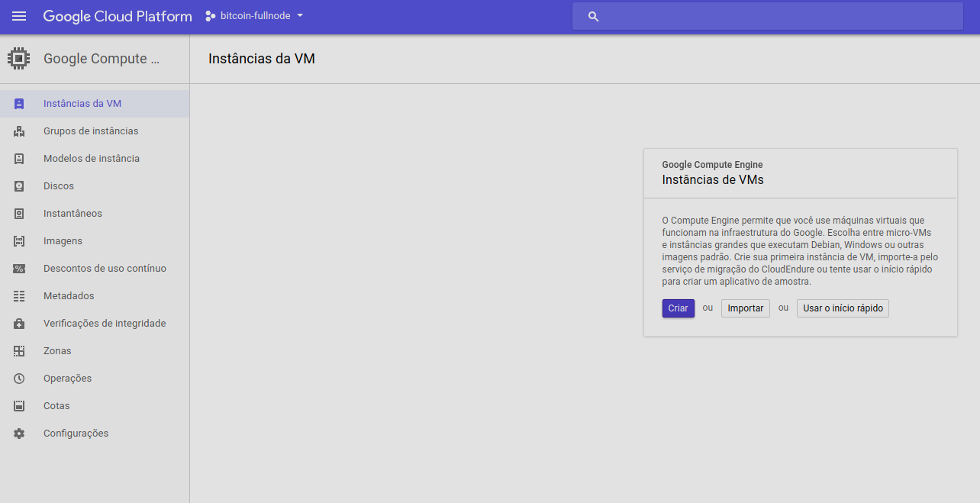Open Modelos de instância
Image resolution: width=980 pixels, height=503 pixels.
[95, 159]
